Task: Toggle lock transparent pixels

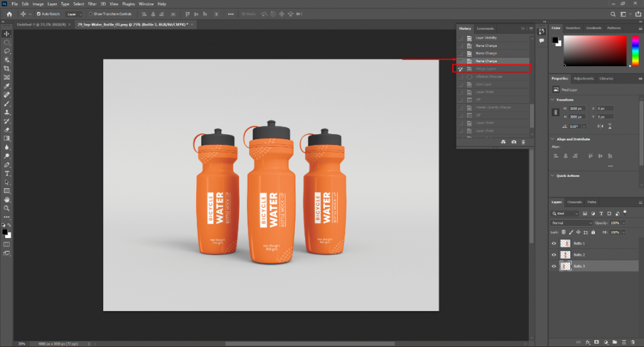Action: point(563,232)
